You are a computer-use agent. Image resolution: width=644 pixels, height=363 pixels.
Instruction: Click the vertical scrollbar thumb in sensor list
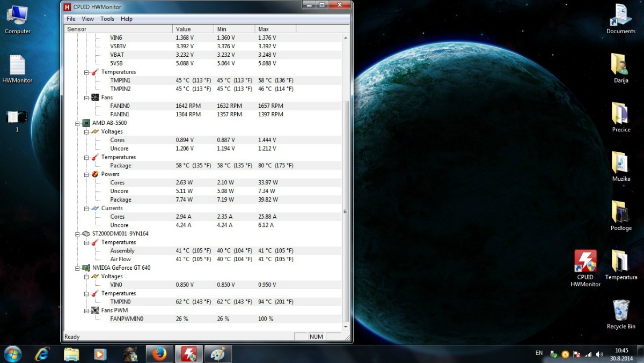[346, 211]
